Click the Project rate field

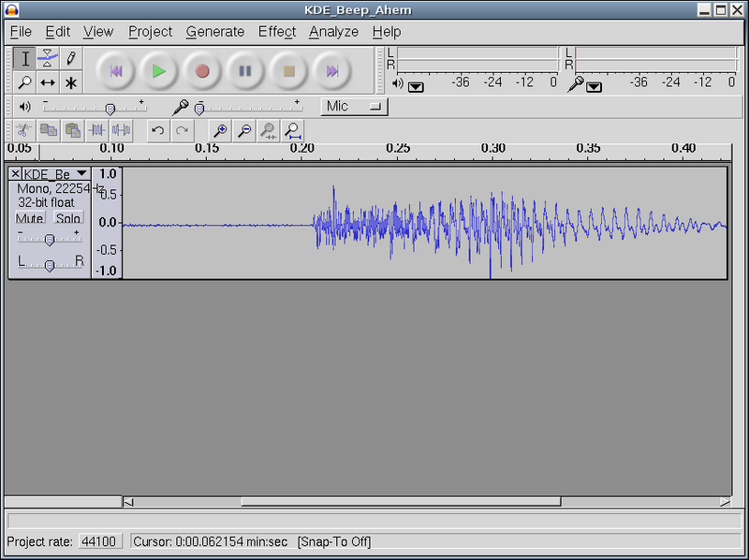100,541
